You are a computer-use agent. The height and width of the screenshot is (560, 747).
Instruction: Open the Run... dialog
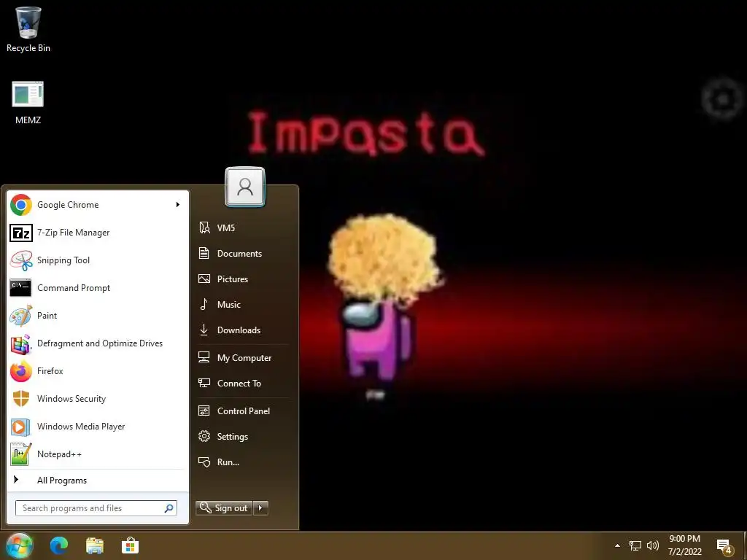(242, 462)
